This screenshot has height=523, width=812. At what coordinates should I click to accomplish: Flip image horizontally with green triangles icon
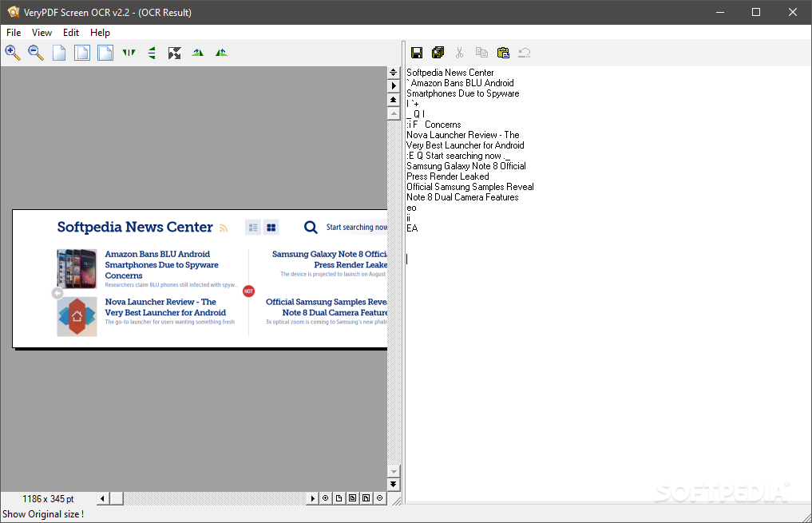(x=129, y=53)
